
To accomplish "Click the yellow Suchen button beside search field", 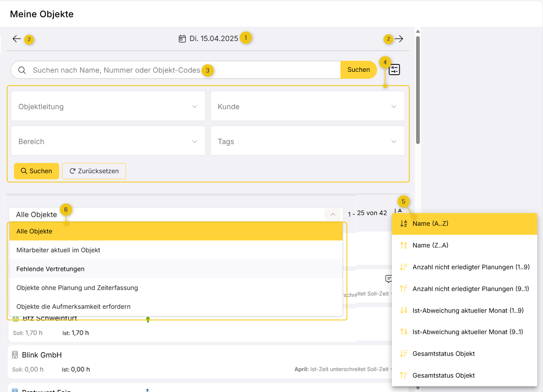I will pos(359,70).
